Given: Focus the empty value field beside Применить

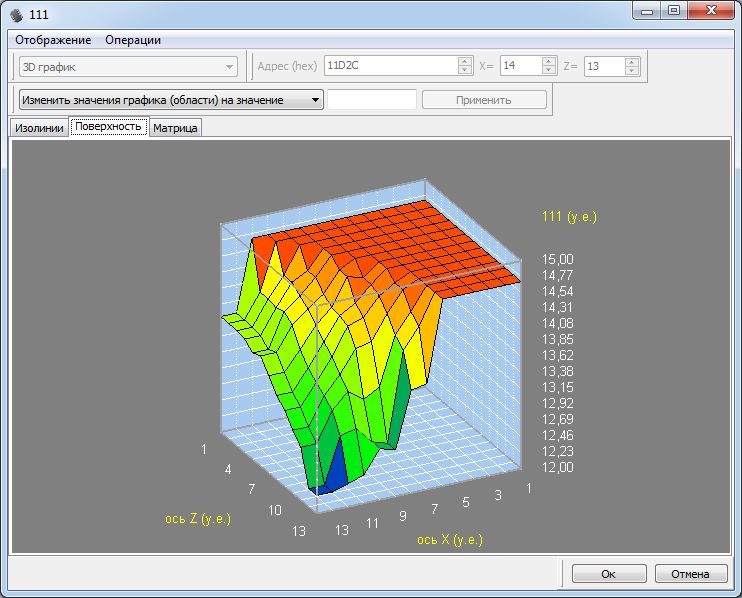Looking at the screenshot, I should [x=371, y=100].
